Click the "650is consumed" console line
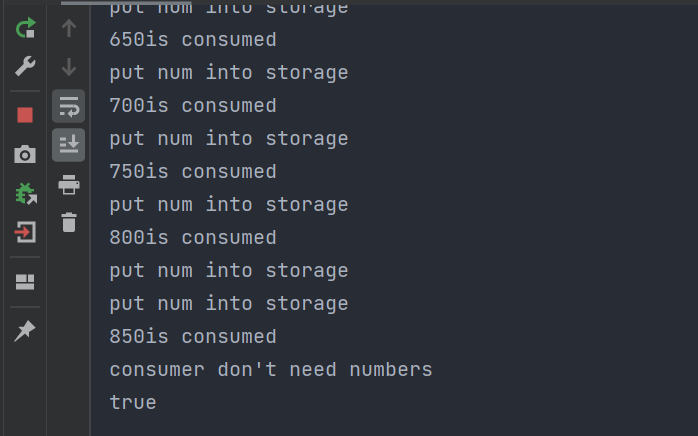Viewport: 698px width, 436px height. click(193, 40)
